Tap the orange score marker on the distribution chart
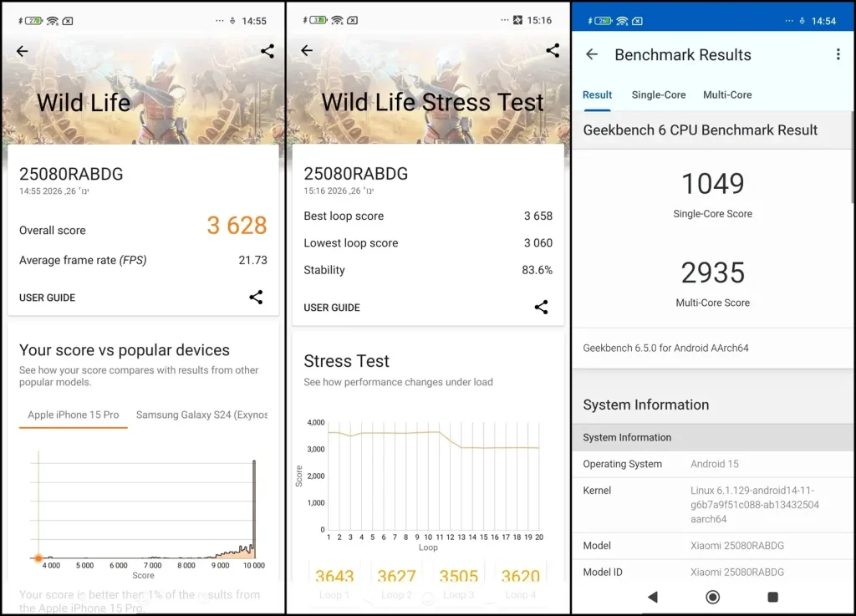This screenshot has width=856, height=616. click(38, 557)
